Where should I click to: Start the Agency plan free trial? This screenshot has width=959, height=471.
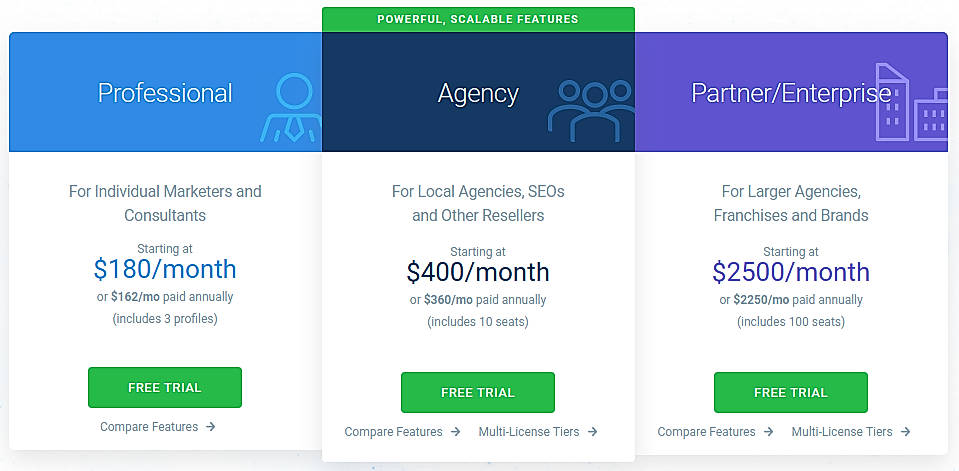tap(478, 392)
